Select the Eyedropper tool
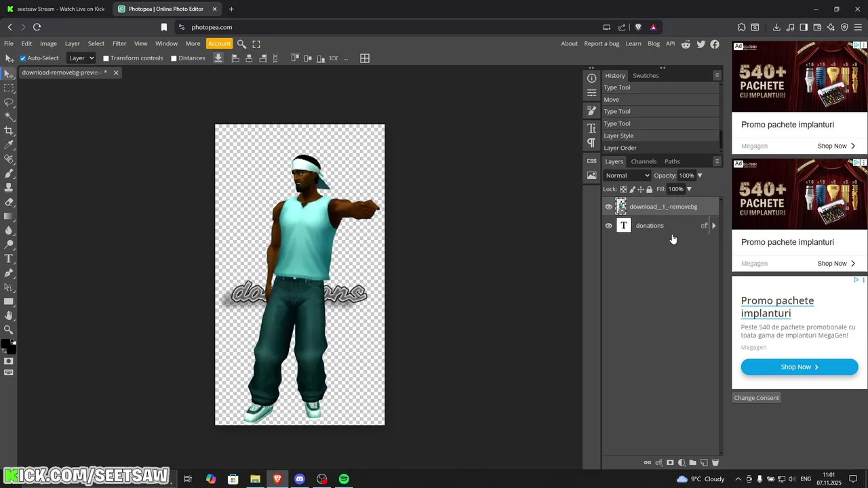This screenshot has height=488, width=868. 9,145
